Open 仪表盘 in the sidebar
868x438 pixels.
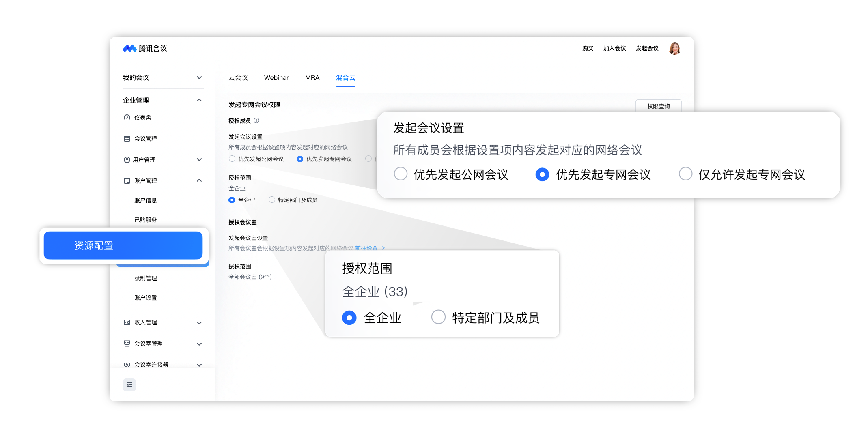(143, 118)
